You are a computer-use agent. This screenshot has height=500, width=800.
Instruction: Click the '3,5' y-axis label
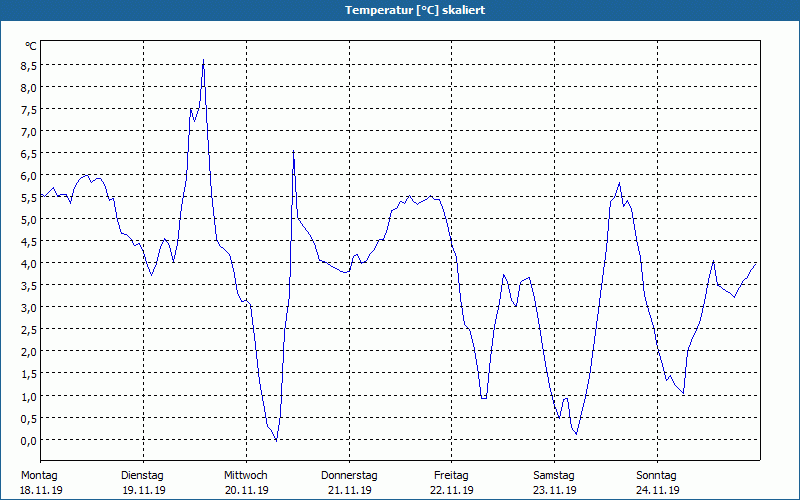click(29, 286)
